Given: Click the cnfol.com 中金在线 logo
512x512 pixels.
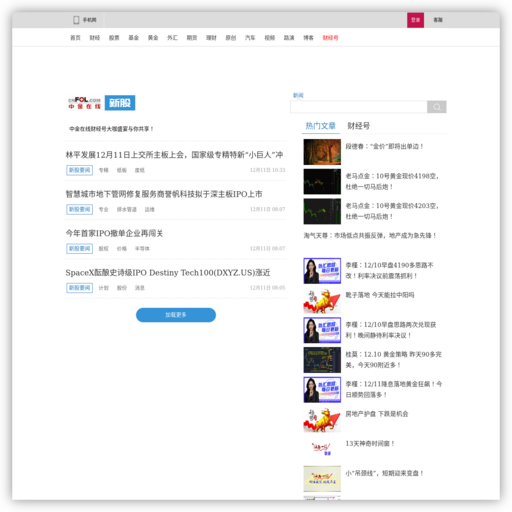Looking at the screenshot, I should click(x=84, y=103).
